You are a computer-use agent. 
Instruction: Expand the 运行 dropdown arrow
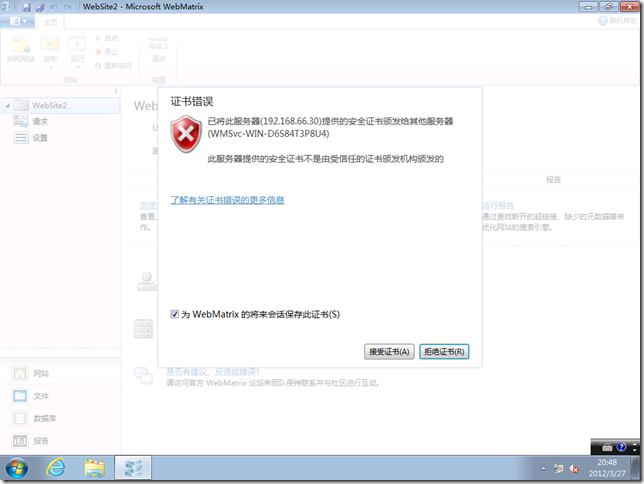pos(78,67)
